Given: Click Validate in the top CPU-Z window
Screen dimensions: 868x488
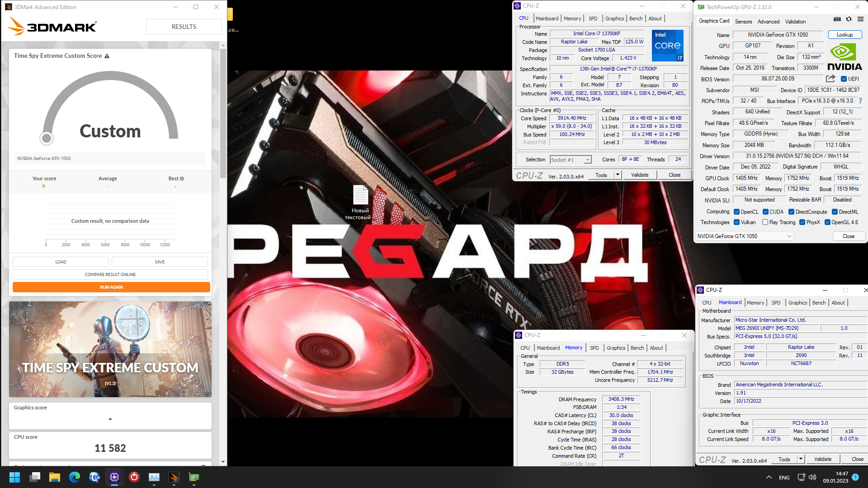Looking at the screenshot, I should [x=640, y=175].
